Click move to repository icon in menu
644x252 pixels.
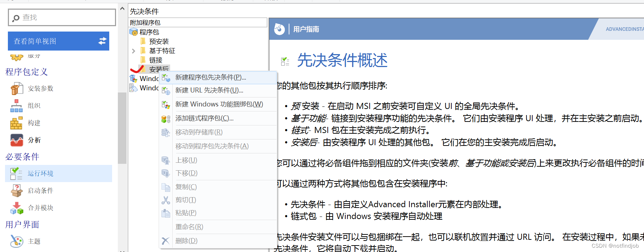pos(166,133)
